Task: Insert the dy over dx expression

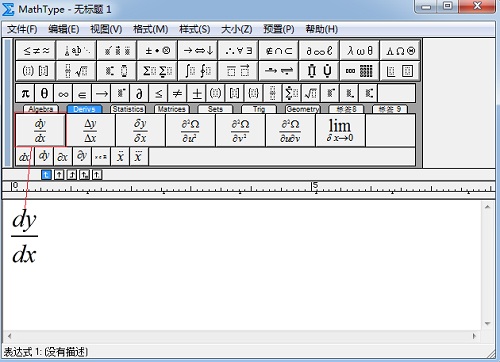Action: (40, 130)
